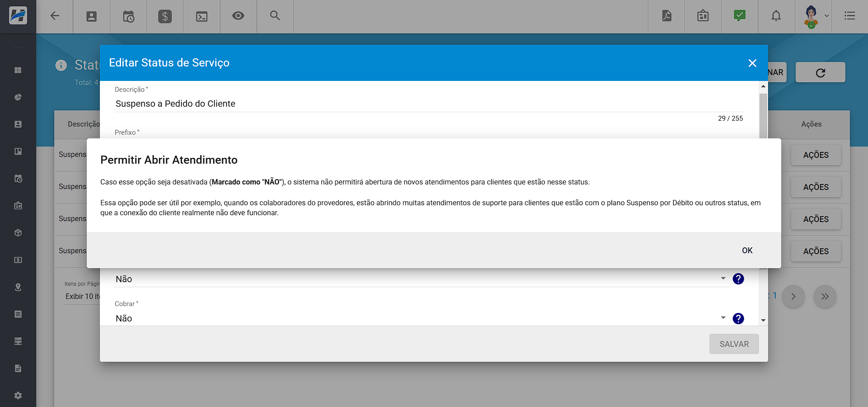868x407 pixels.
Task: Click the Ações column header
Action: click(x=811, y=124)
